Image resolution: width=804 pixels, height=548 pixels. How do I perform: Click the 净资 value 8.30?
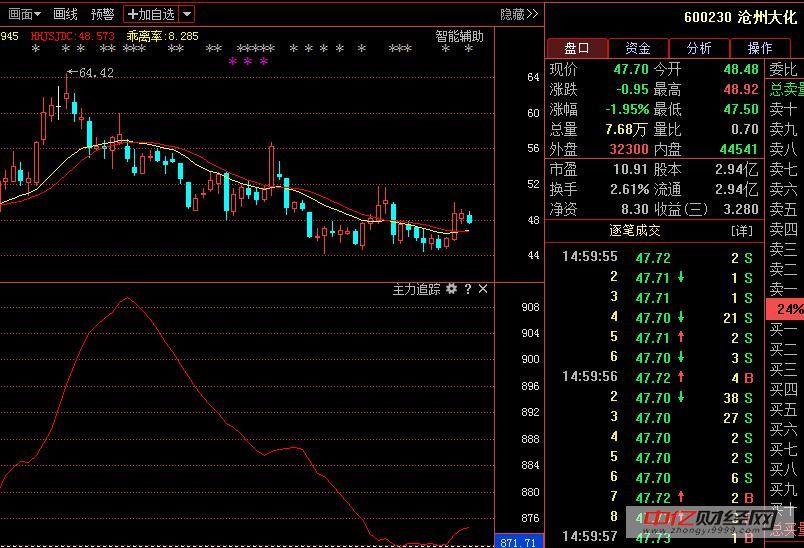pos(635,209)
